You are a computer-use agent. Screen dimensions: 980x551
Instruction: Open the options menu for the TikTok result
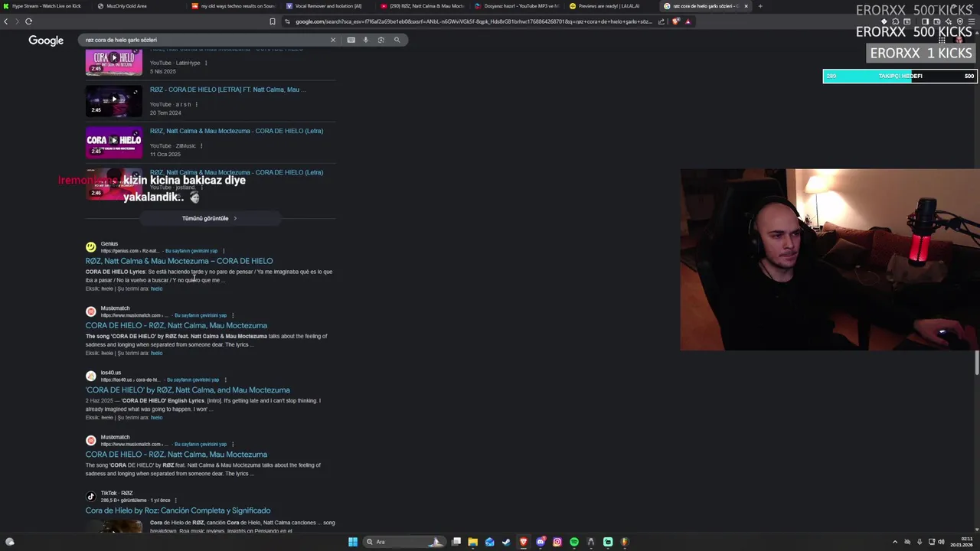pos(176,500)
